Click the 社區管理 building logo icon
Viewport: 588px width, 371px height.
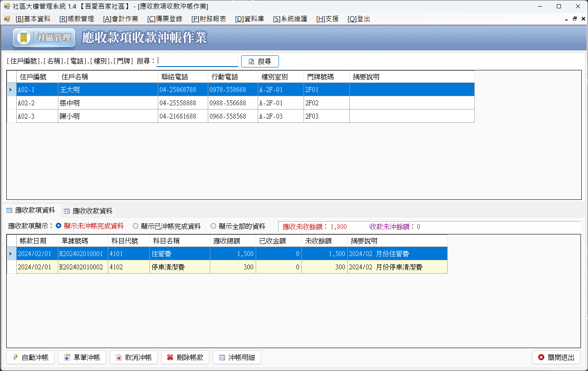(x=24, y=37)
